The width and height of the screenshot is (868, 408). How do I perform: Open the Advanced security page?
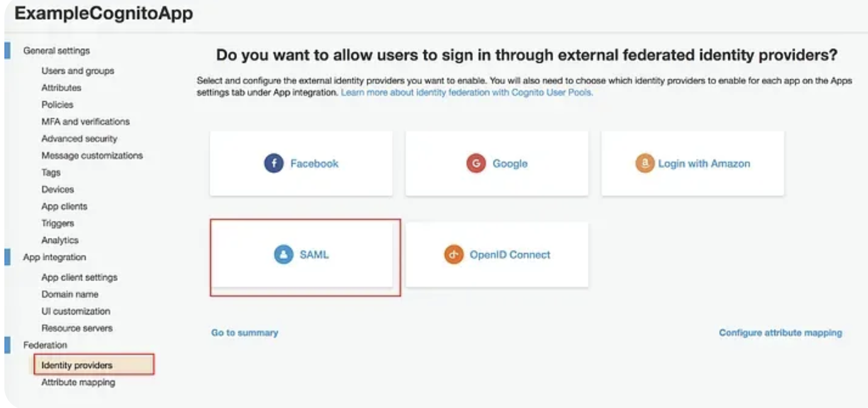tap(79, 138)
